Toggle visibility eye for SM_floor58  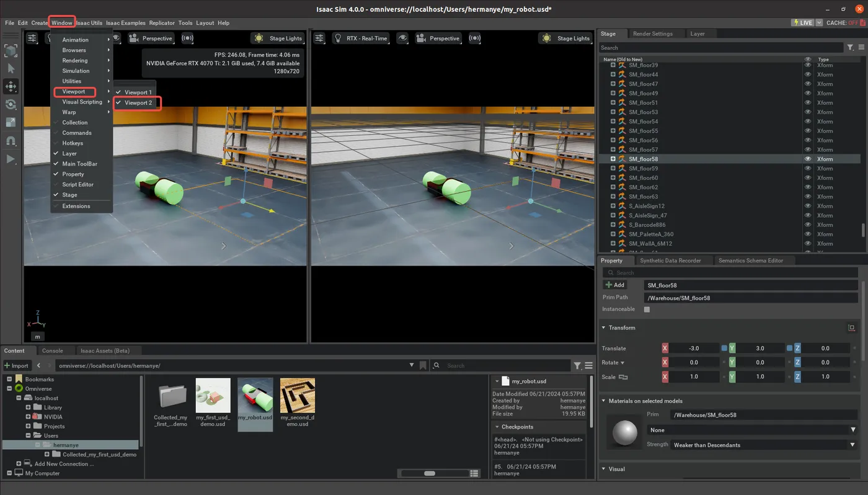point(807,159)
